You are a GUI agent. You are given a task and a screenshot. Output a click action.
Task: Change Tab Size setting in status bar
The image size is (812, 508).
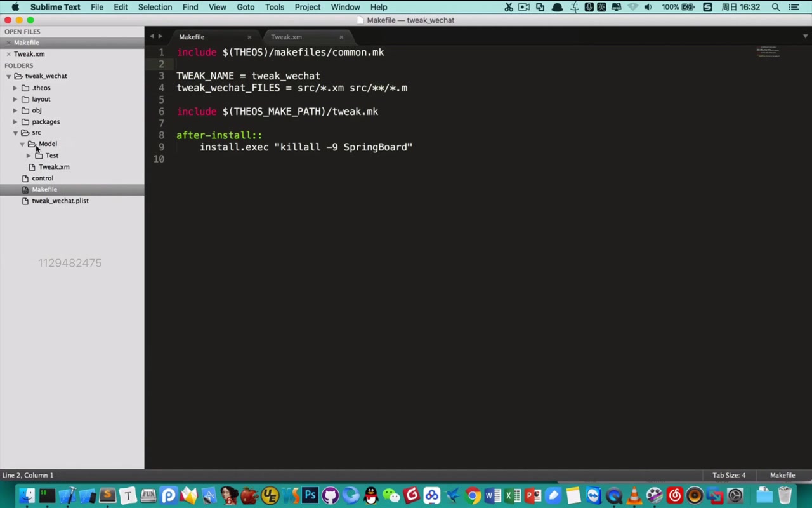pyautogui.click(x=729, y=475)
